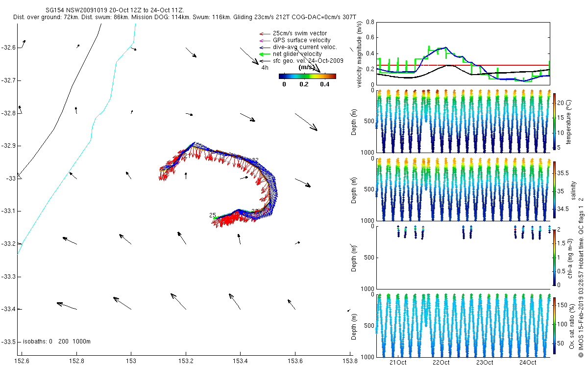This screenshot has width=588, height=368.
Task: Click the 'temperature (°C)' colorbar label
Action: pos(568,122)
